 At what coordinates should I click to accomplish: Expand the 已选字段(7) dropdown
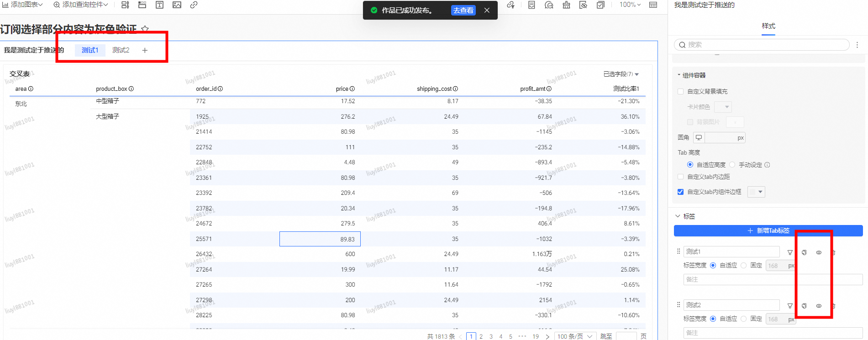coord(621,74)
